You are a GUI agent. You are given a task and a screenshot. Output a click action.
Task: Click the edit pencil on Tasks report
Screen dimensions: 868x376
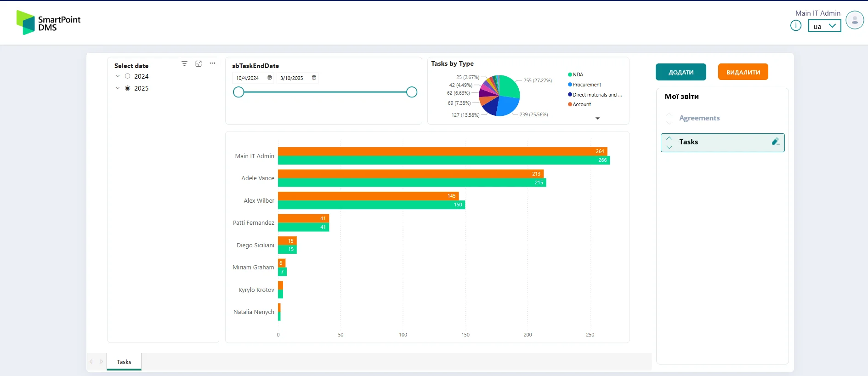[775, 142]
